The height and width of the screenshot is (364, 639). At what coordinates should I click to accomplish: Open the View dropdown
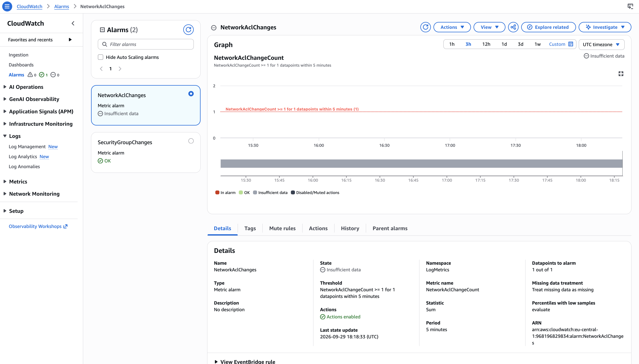click(x=489, y=27)
